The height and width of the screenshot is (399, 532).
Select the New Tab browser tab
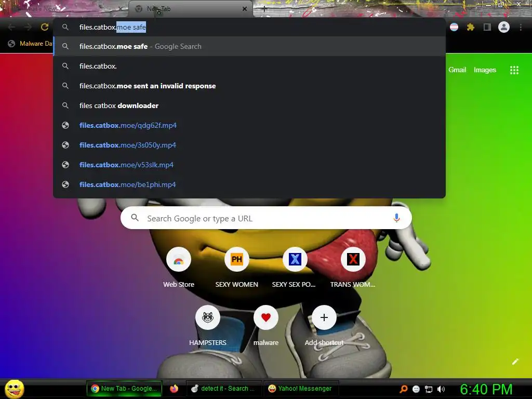coord(190,9)
